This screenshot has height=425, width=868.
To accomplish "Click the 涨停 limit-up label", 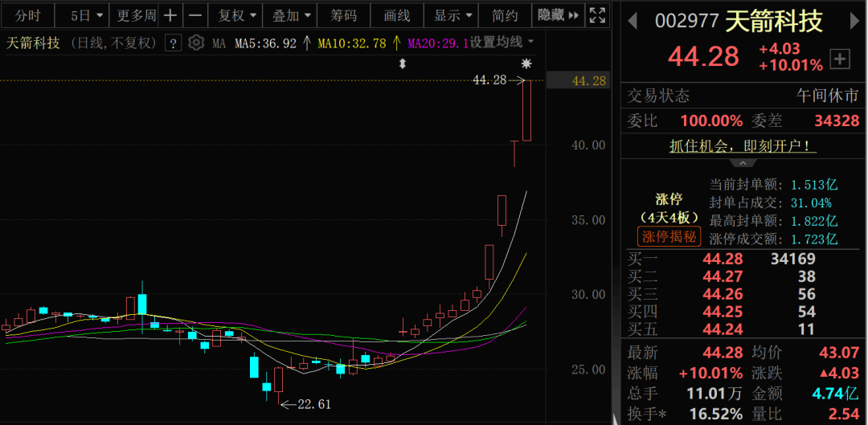I will 669,198.
